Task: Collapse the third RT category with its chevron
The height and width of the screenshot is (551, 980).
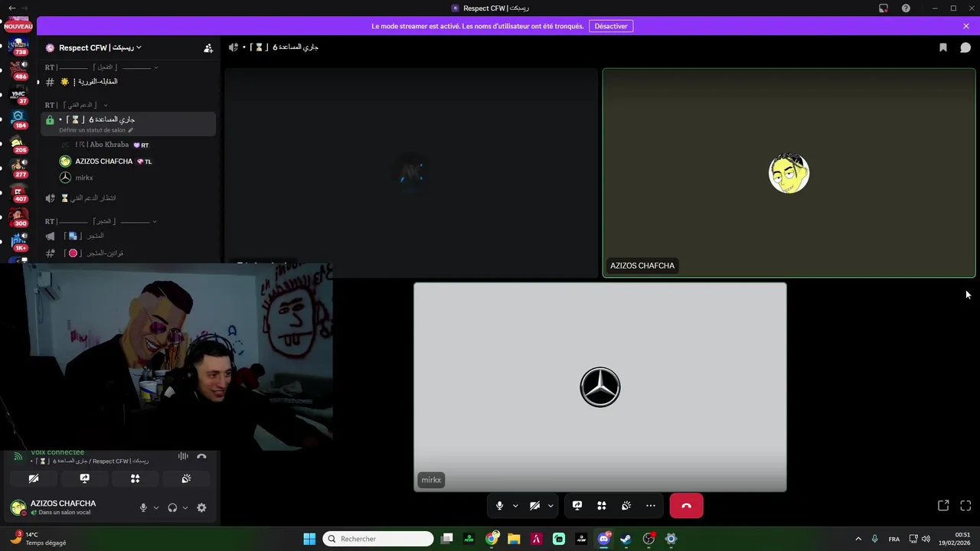Action: pos(154,221)
